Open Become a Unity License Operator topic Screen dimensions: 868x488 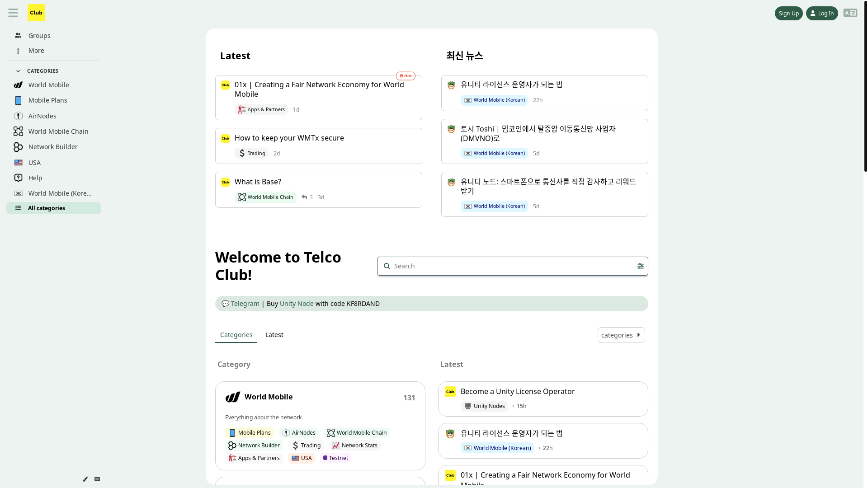click(518, 391)
